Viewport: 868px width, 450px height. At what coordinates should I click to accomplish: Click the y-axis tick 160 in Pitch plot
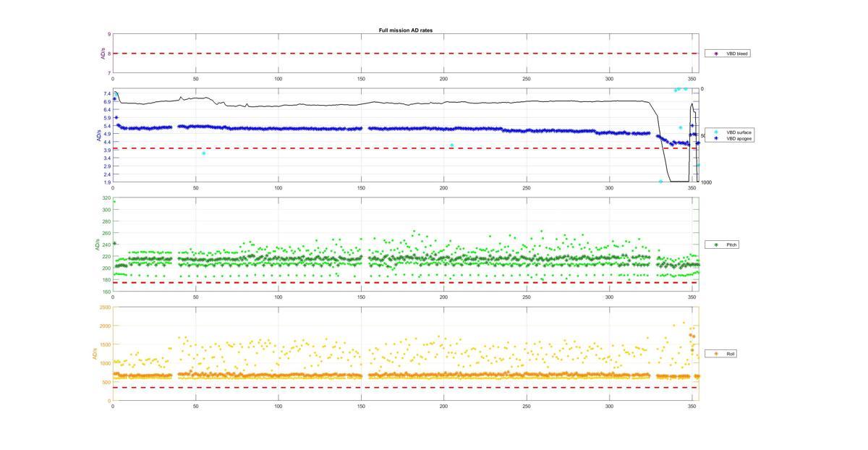pos(106,292)
